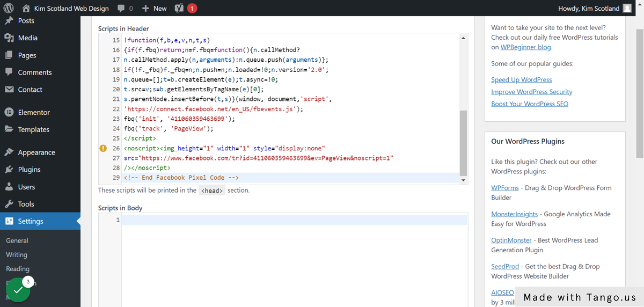This screenshot has height=307, width=644.
Task: Click the closing </script> tag on line 25
Action: pos(140,138)
